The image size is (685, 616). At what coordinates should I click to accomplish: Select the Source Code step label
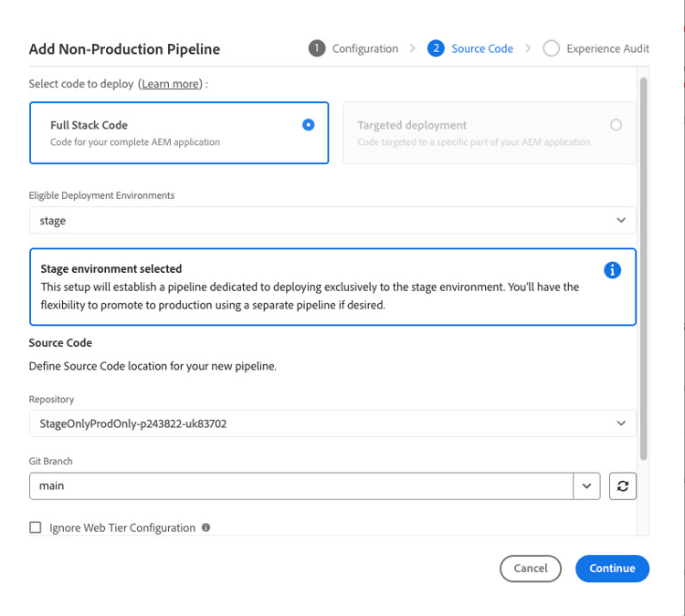(482, 48)
